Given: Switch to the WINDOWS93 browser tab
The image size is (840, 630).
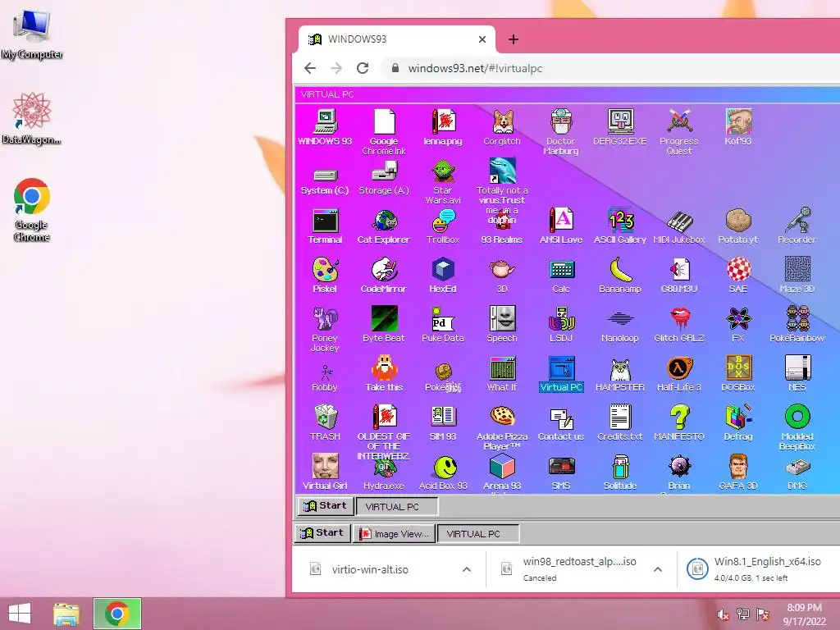Looking at the screenshot, I should coord(396,39).
